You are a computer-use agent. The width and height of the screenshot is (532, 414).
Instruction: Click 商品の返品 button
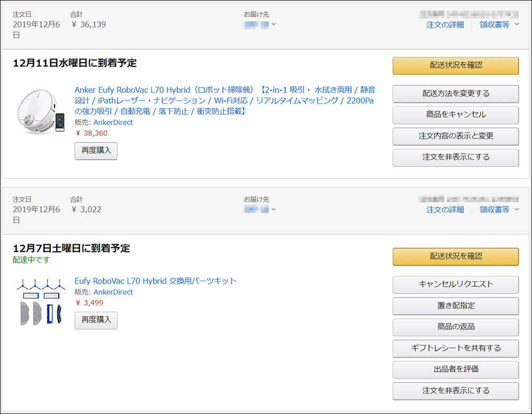click(456, 327)
